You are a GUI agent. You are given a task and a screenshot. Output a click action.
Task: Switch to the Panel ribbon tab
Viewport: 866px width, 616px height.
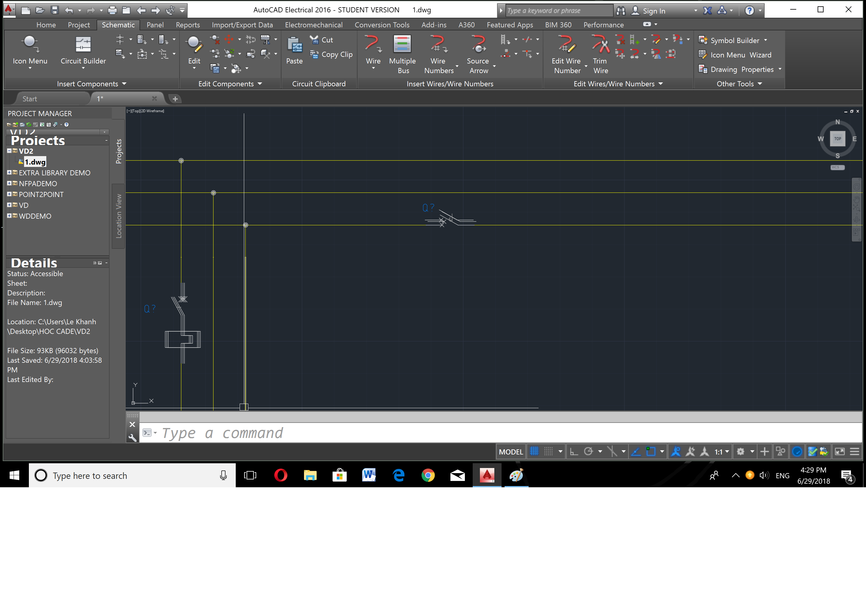click(x=155, y=25)
